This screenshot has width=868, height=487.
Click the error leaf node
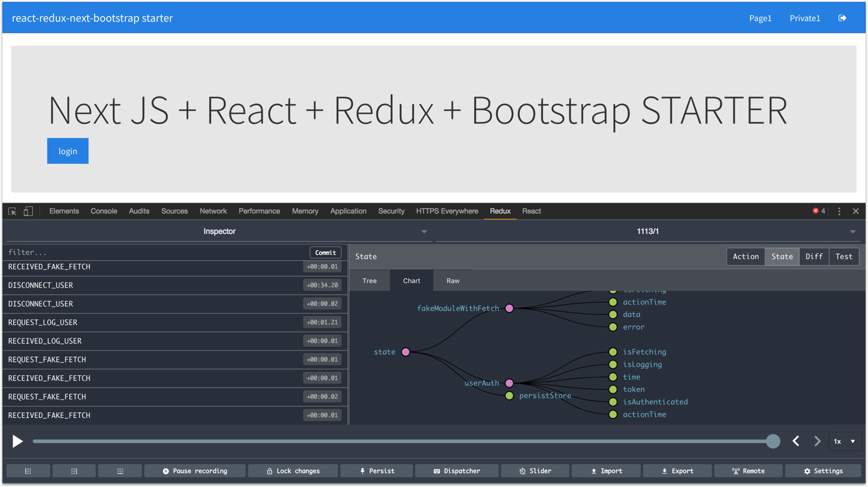tap(613, 327)
